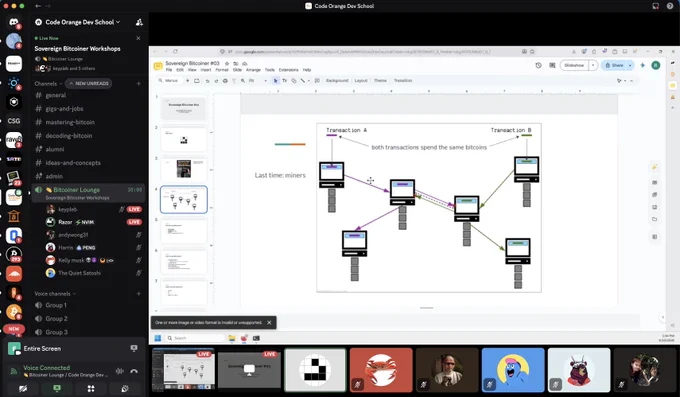The height and width of the screenshot is (397, 680).
Task: Open line tool dropdown arrow
Action: pyautogui.click(x=308, y=81)
